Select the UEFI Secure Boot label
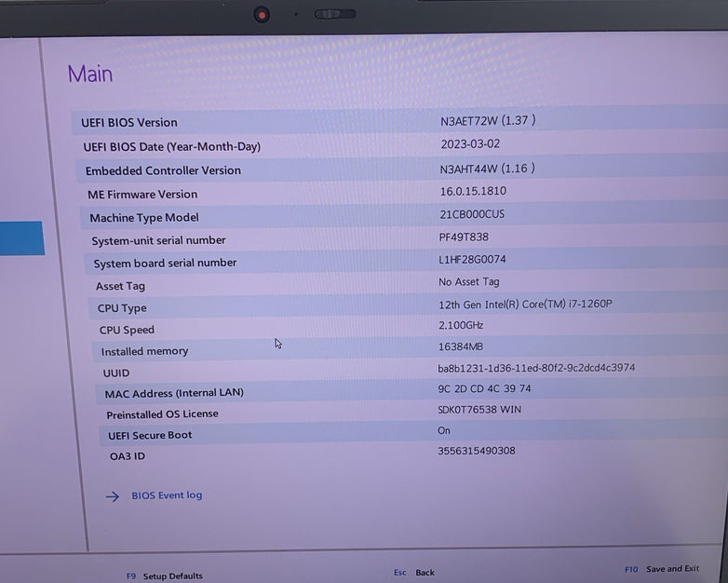This screenshot has height=583, width=728. pos(150,435)
